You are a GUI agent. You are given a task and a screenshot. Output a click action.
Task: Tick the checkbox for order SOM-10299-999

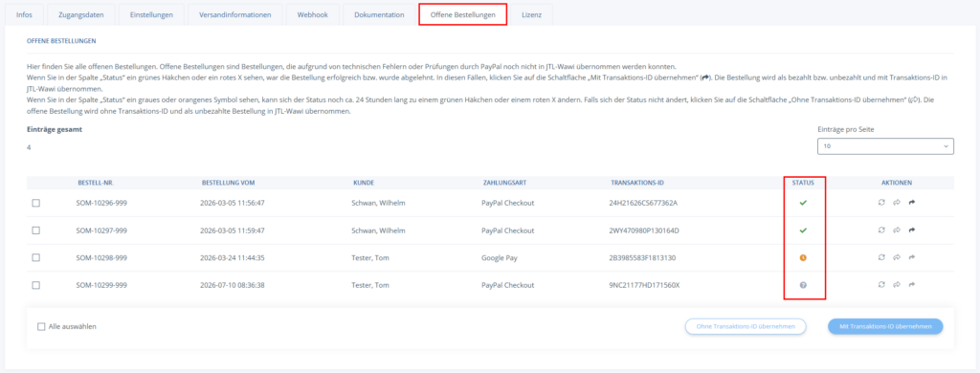(36, 284)
